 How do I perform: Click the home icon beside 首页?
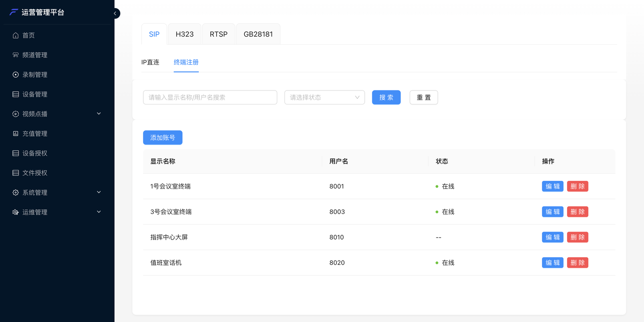[x=16, y=35]
